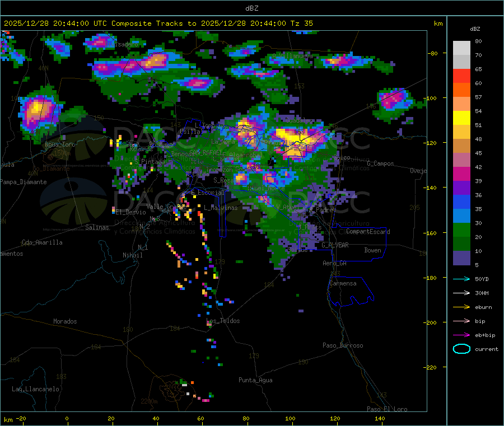This screenshot has height=426, width=504.
Task: Click the 'Aero_GA' place label
Action: 335,263
